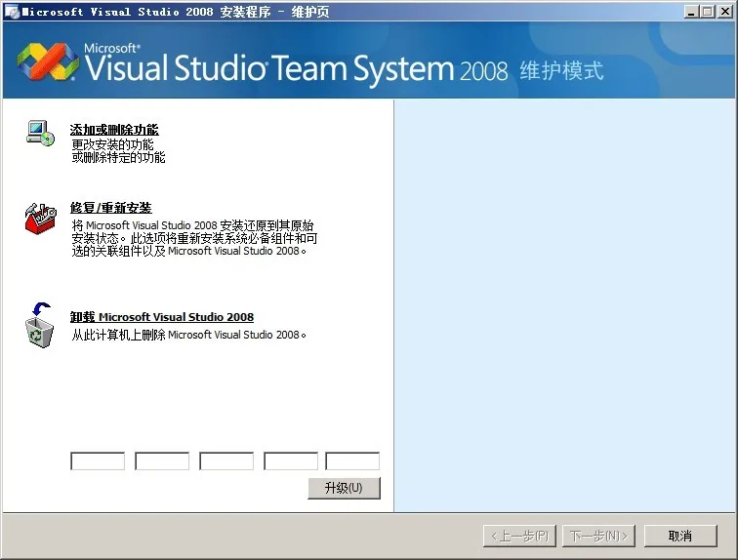
Task: Click the disabled 上一步(P) button
Action: pyautogui.click(x=519, y=536)
